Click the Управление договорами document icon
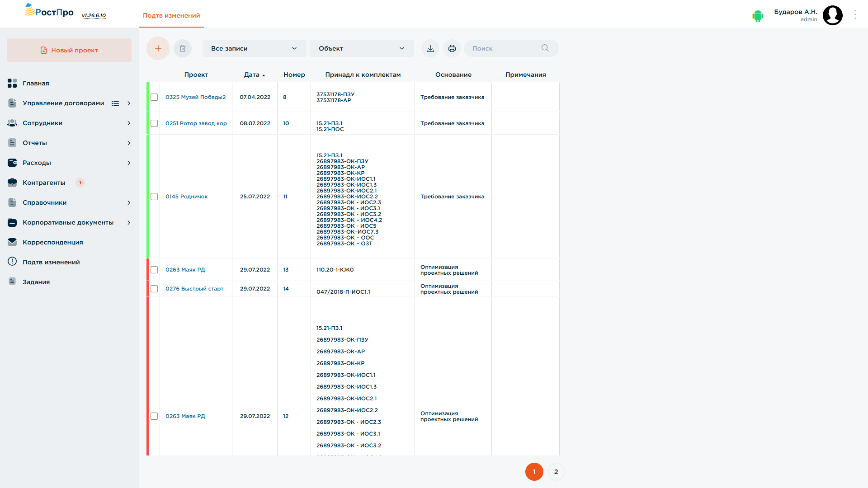868x488 pixels. [12, 103]
